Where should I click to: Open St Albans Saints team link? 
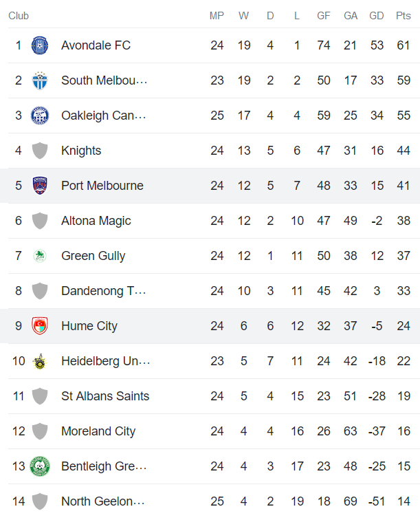tap(105, 397)
